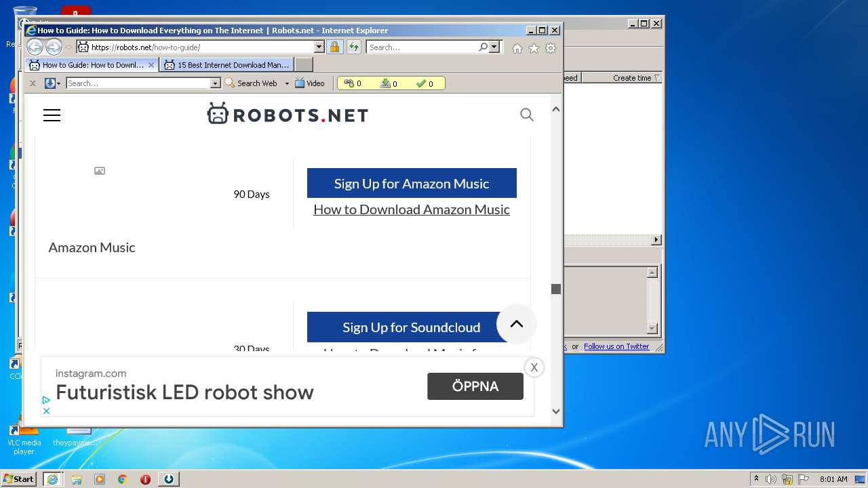Open the download icon dropdown arrow

(59, 83)
